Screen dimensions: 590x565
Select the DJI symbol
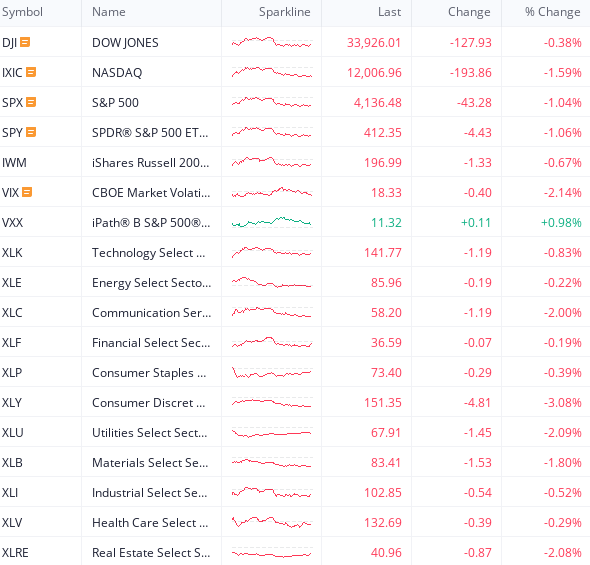tap(9, 43)
